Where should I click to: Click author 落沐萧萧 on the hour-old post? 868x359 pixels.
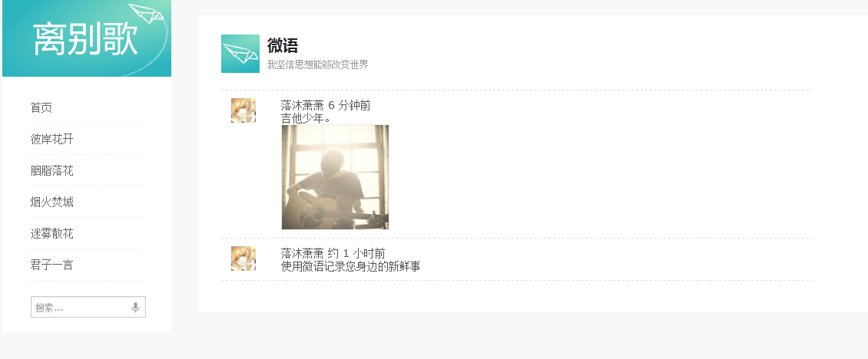tap(302, 254)
